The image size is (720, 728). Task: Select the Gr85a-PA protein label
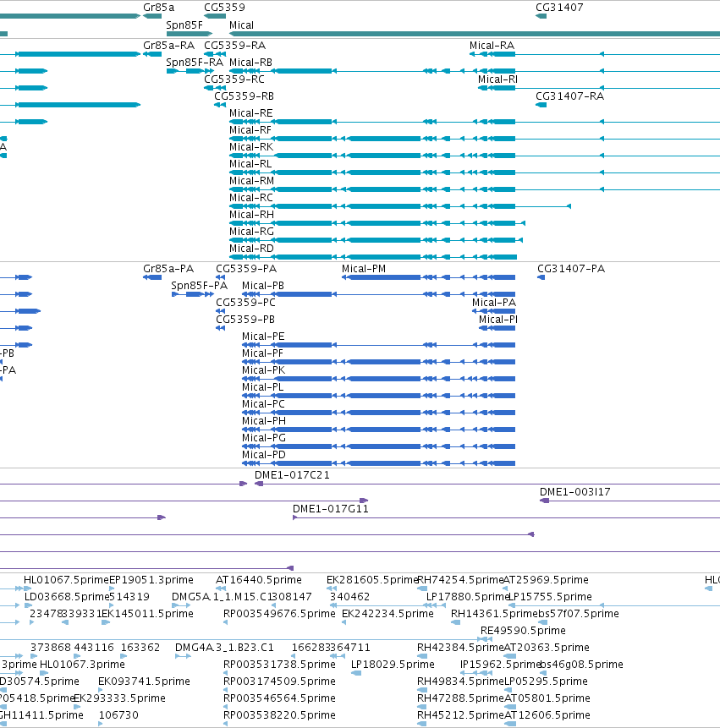coord(168,269)
